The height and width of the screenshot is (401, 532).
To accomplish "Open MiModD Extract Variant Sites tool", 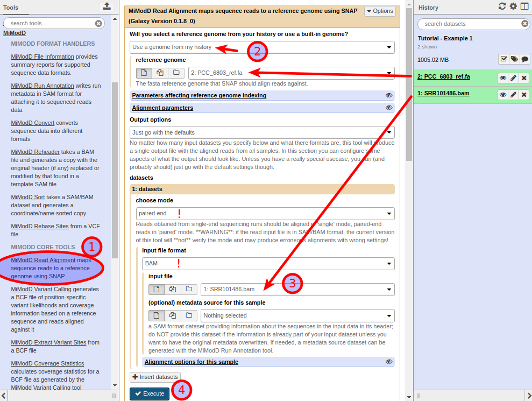I will click(x=48, y=342).
